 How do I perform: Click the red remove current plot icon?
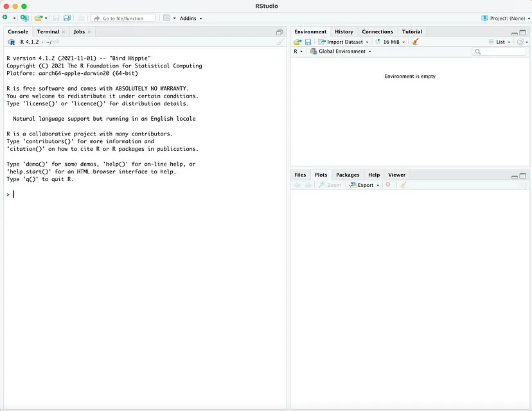coord(388,184)
